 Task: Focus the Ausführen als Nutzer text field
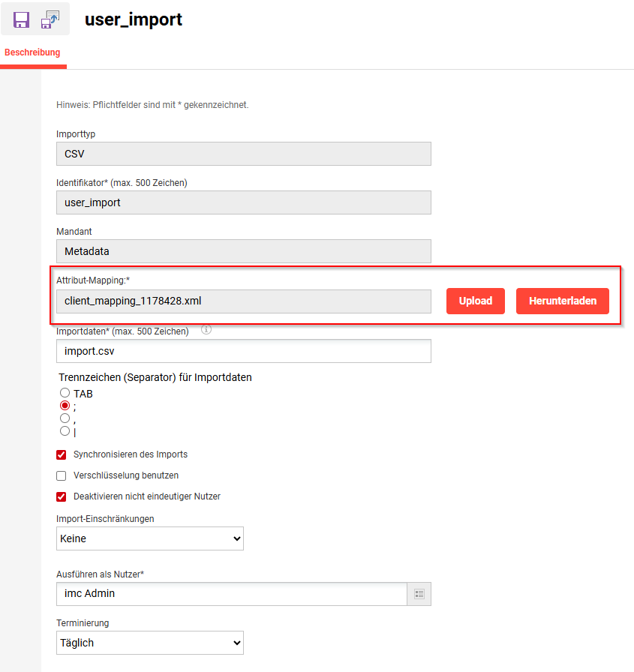coord(231,594)
